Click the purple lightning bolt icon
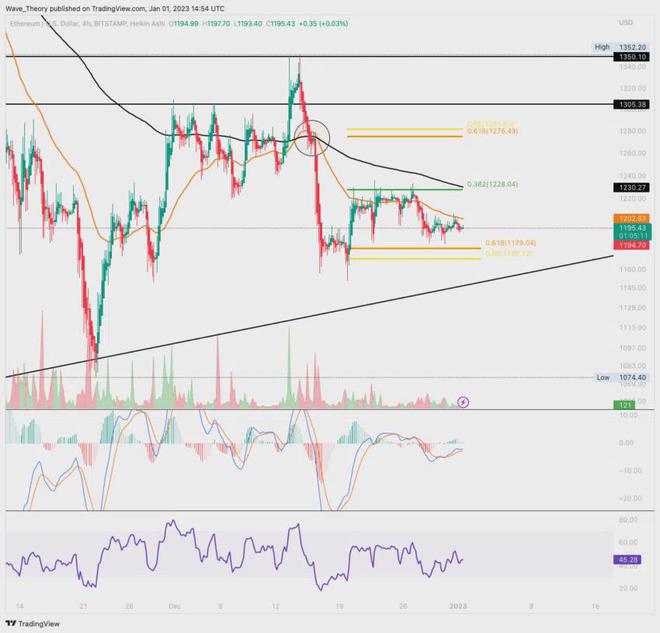 pos(463,402)
